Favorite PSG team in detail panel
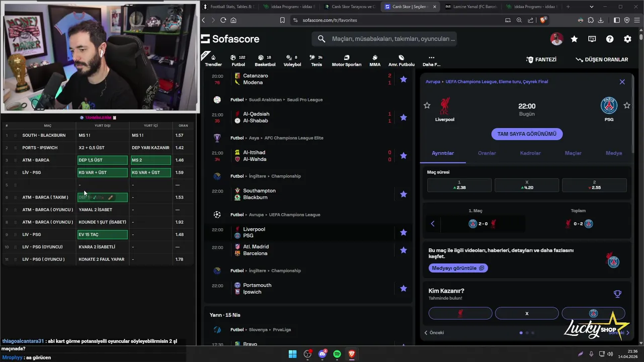 (x=627, y=105)
